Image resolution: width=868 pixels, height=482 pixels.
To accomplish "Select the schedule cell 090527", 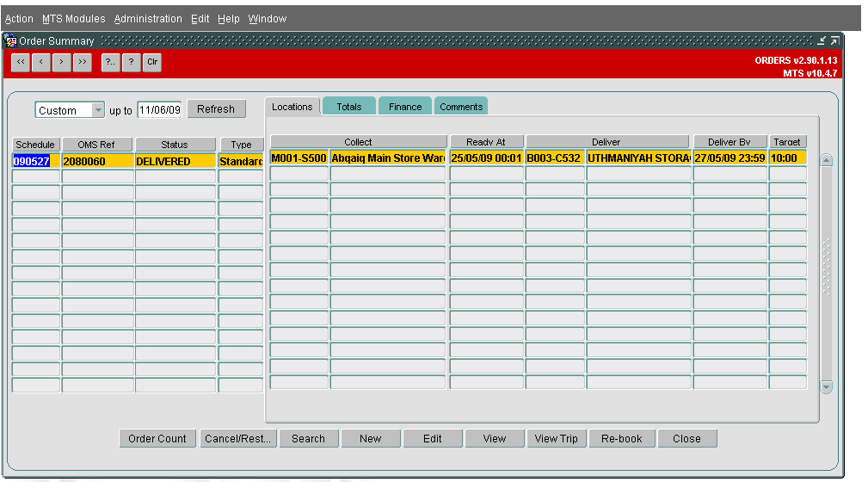I will click(x=36, y=161).
